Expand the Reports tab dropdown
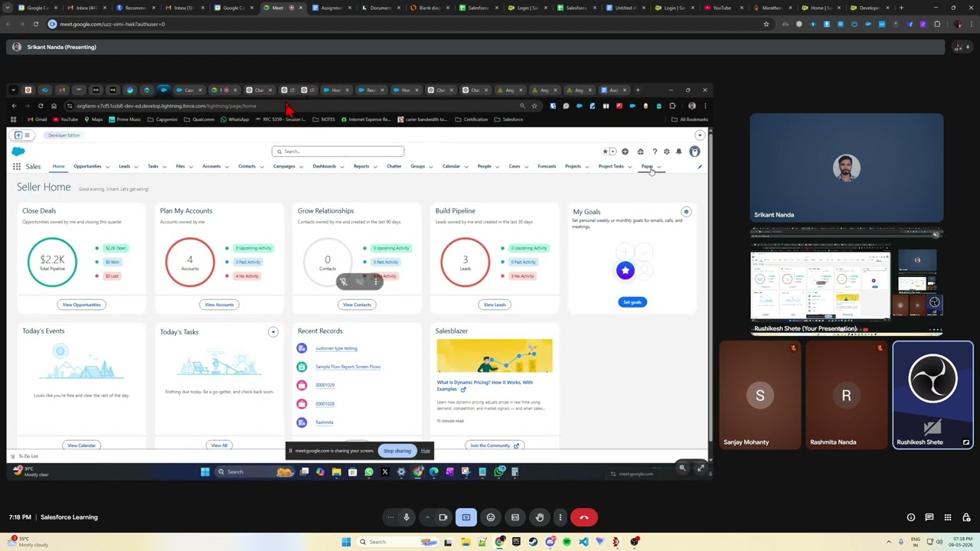The height and width of the screenshot is (551, 980). point(376,167)
